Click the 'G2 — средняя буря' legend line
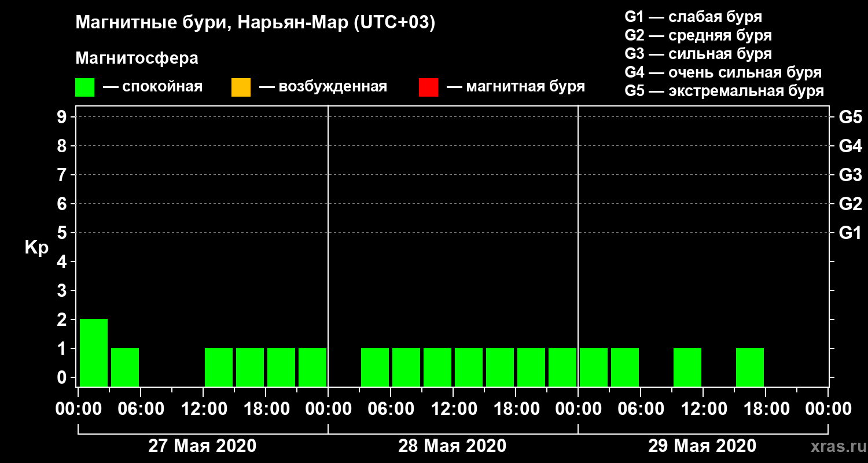The image size is (868, 463). (698, 35)
